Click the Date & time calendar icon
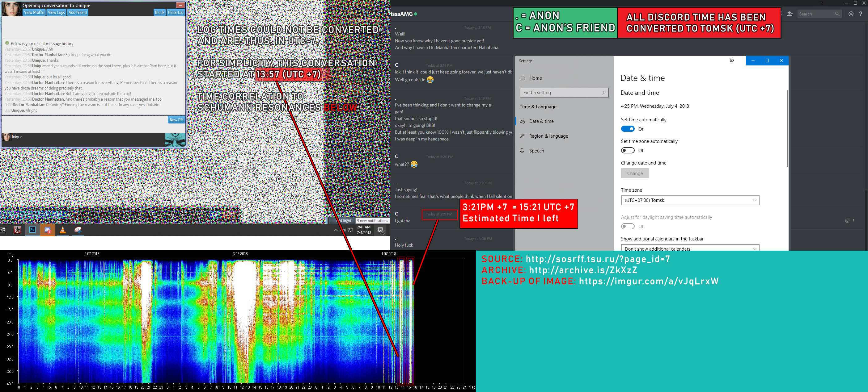This screenshot has width=868, height=392. coord(522,121)
